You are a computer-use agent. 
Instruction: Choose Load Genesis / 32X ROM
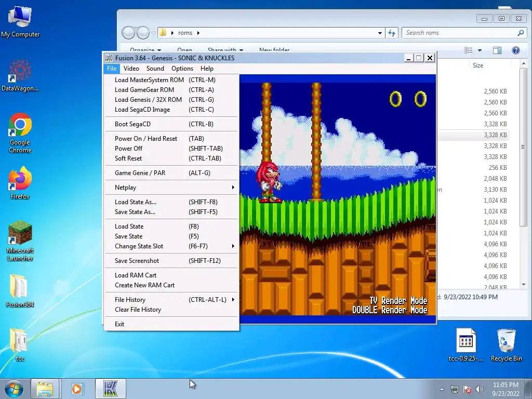click(171, 100)
